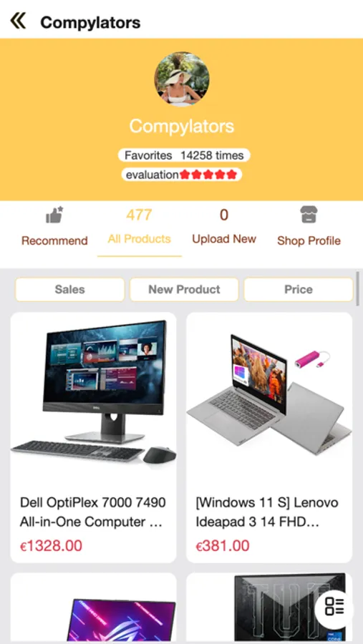Tap the Shop Profile store icon
This screenshot has height=644, width=363.
(309, 215)
